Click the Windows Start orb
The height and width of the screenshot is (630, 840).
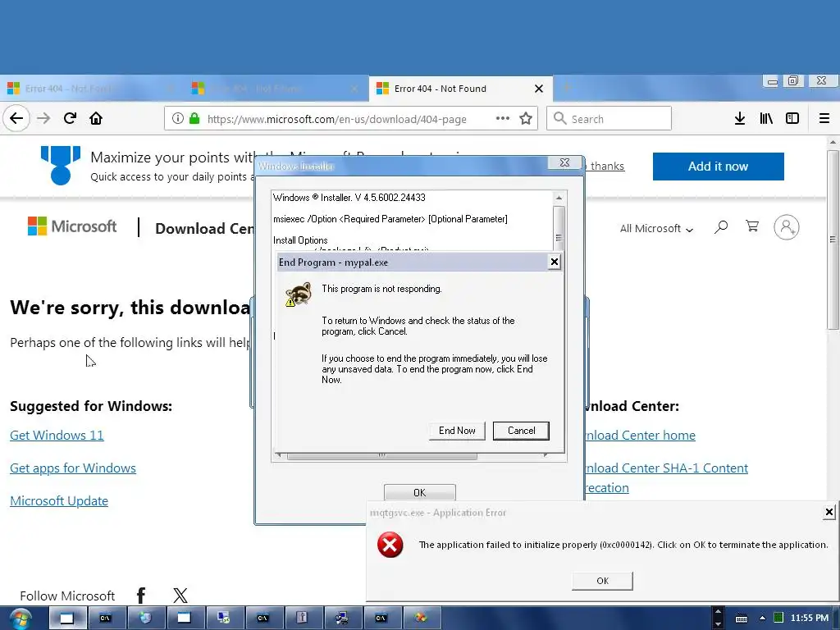pos(21,619)
